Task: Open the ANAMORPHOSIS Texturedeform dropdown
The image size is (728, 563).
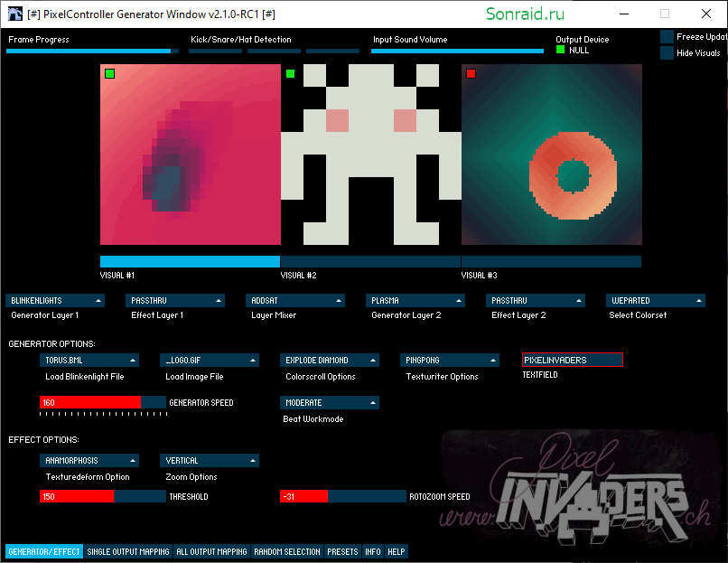Action: pos(89,460)
